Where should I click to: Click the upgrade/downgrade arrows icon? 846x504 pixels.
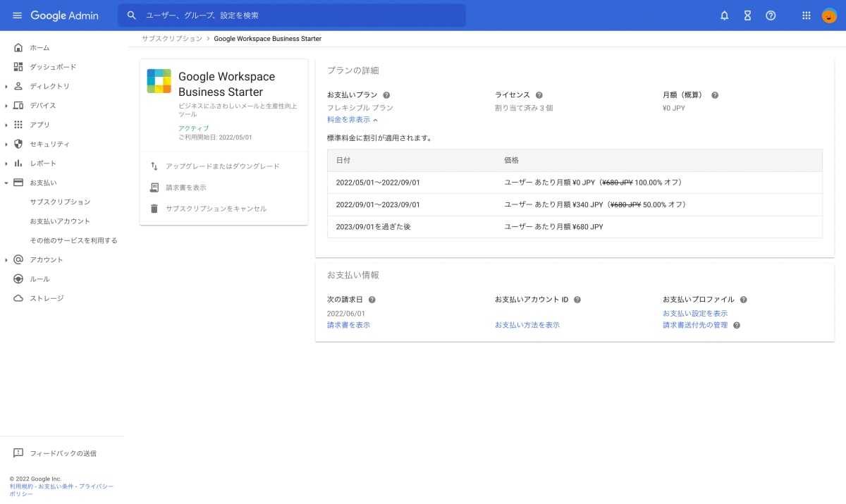point(154,166)
